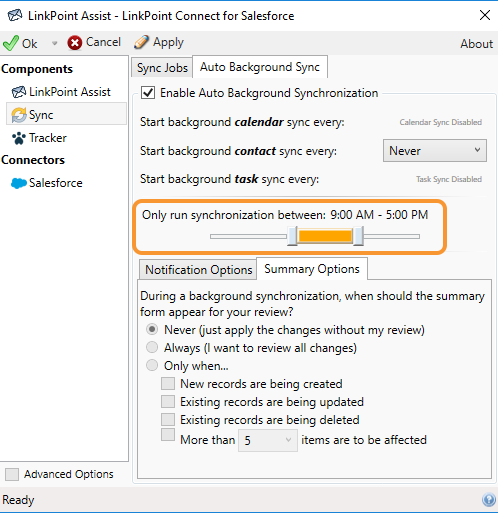Toggle Enable Auto Background Synchronization checkbox
This screenshot has height=513, width=498.
coord(148,93)
